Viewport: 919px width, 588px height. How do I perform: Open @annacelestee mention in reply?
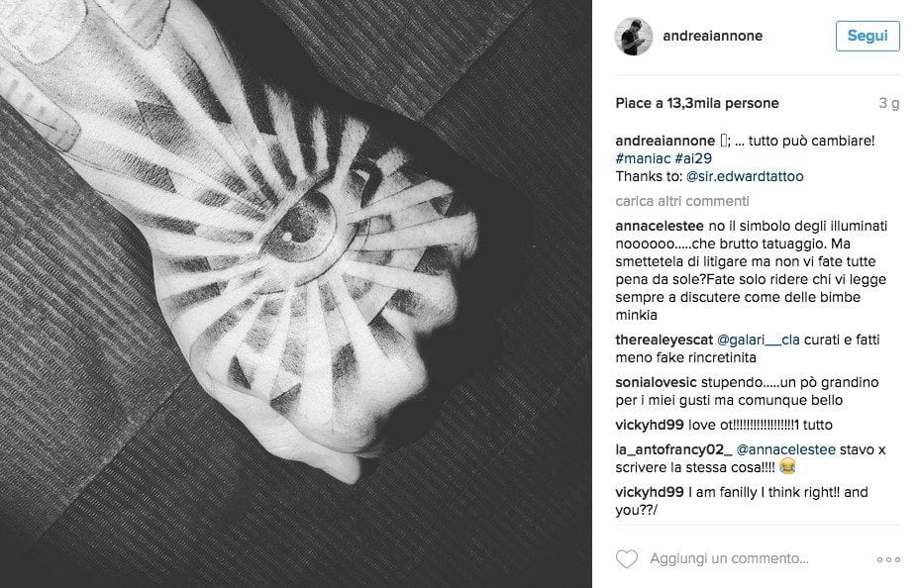click(x=786, y=449)
